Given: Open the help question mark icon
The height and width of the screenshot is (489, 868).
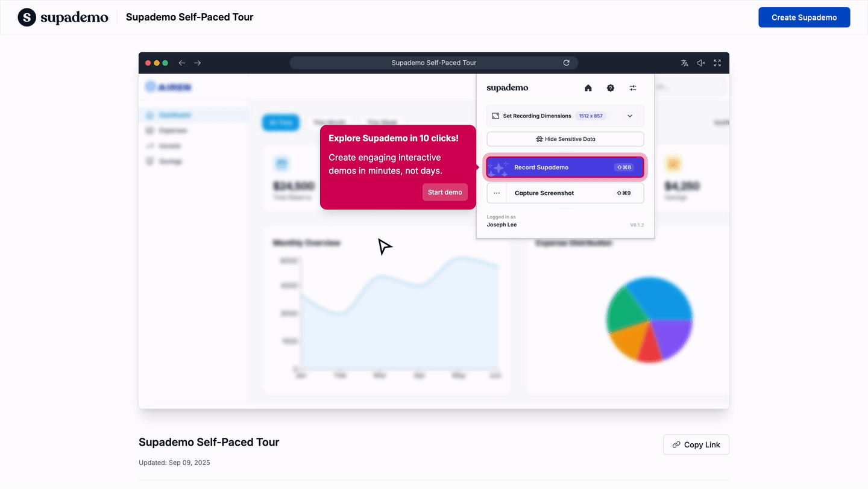Looking at the screenshot, I should pyautogui.click(x=611, y=88).
